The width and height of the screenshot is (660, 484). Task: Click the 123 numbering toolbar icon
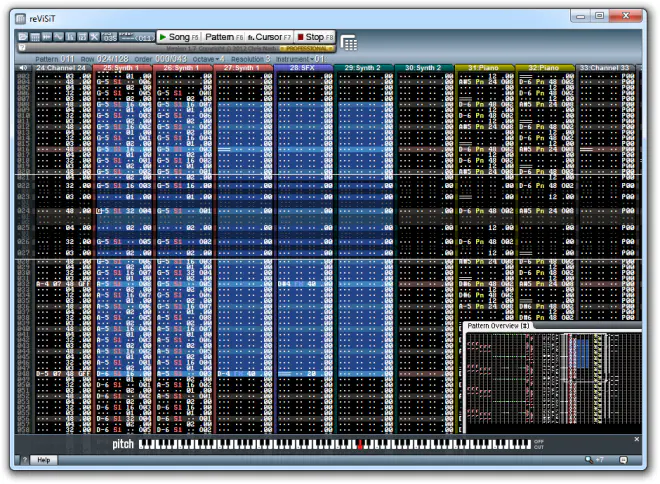coord(82,37)
